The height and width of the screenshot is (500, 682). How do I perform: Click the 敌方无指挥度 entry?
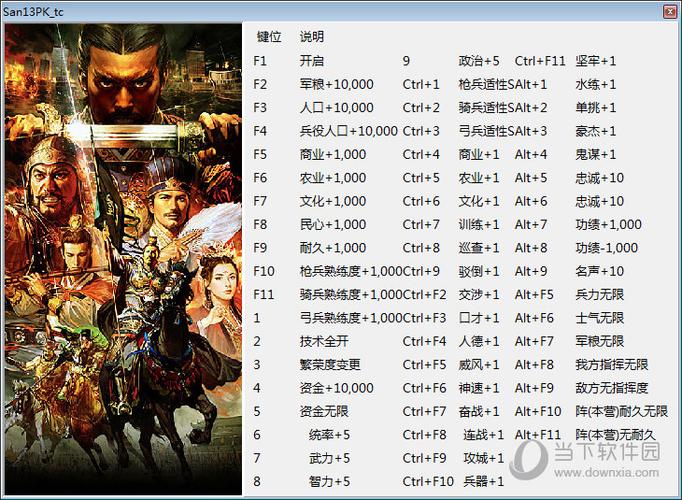pyautogui.click(x=612, y=388)
